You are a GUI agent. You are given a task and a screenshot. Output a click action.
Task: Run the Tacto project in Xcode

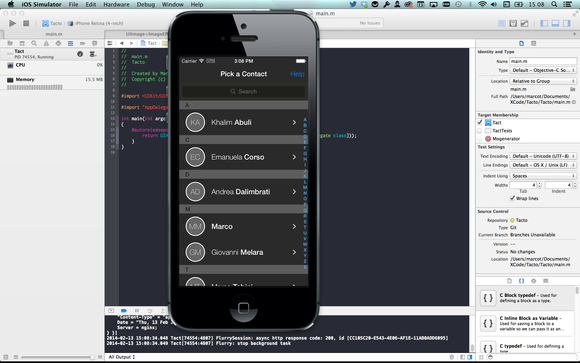click(x=12, y=23)
